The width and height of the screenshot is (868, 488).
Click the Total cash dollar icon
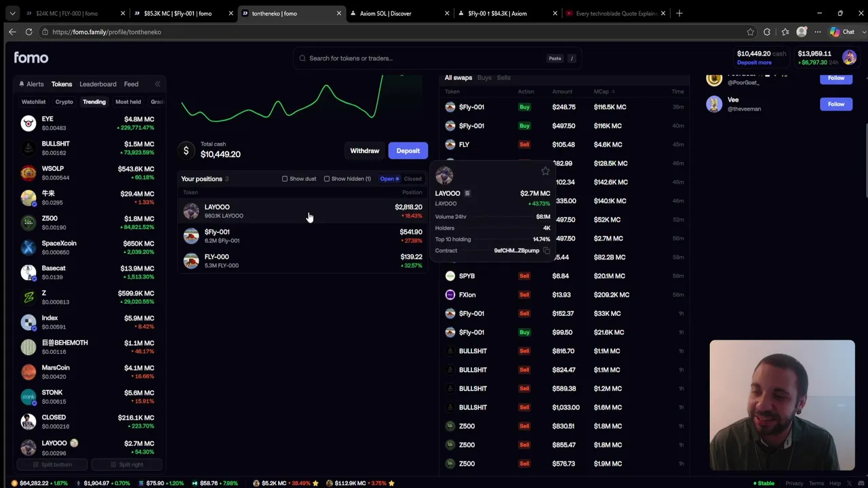[186, 150]
